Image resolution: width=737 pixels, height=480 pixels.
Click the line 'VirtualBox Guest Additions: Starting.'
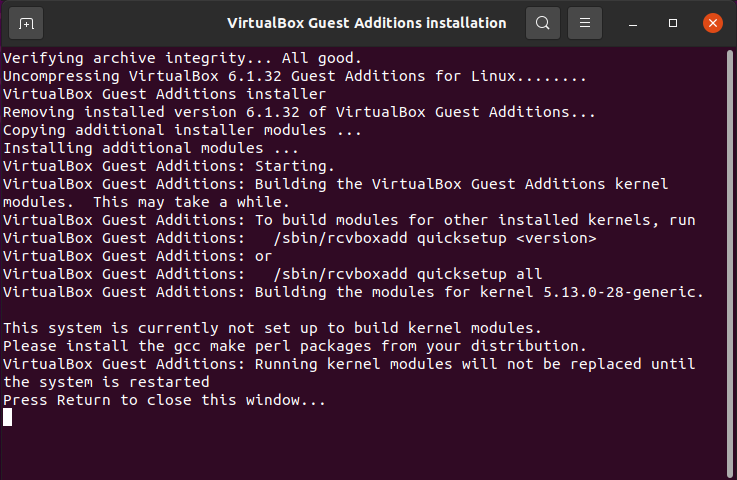point(169,166)
